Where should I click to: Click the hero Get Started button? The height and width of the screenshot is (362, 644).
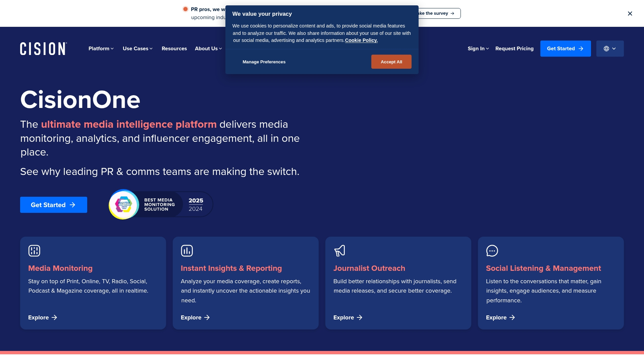click(x=54, y=205)
